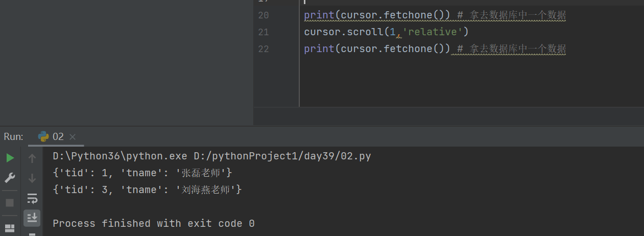Click the Run: panel label
This screenshot has height=236, width=644.
tap(14, 136)
